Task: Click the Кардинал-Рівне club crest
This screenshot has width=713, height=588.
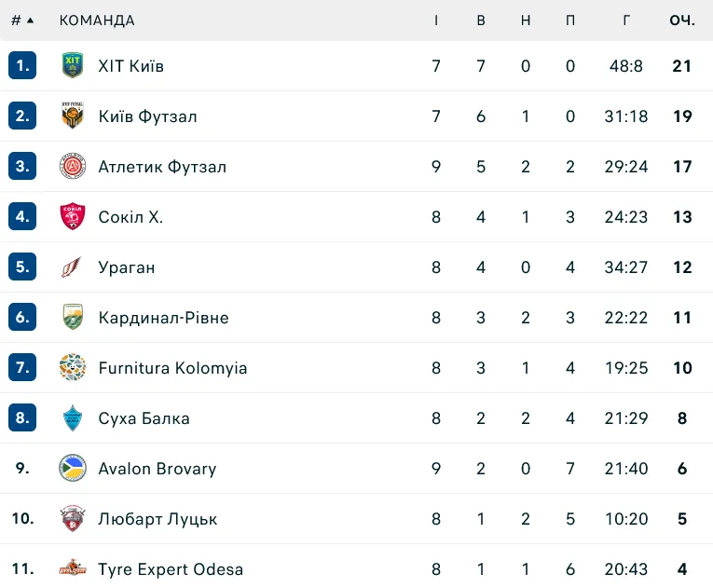Action: click(x=73, y=317)
